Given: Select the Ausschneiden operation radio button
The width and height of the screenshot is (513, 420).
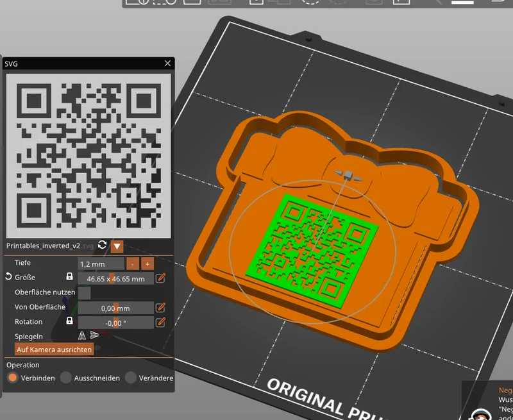Looking at the screenshot, I should pos(66,378).
